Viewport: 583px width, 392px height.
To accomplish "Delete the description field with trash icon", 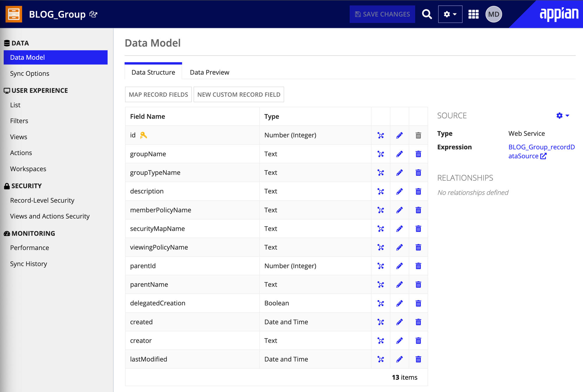I will pyautogui.click(x=418, y=191).
